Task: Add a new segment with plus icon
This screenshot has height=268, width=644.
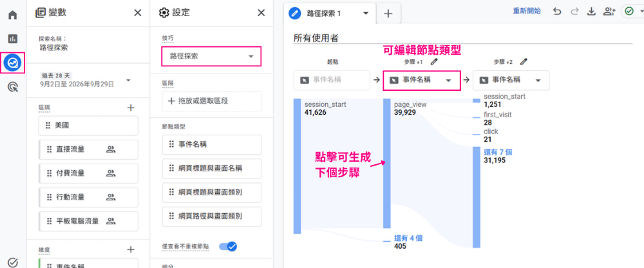Action: (131, 108)
